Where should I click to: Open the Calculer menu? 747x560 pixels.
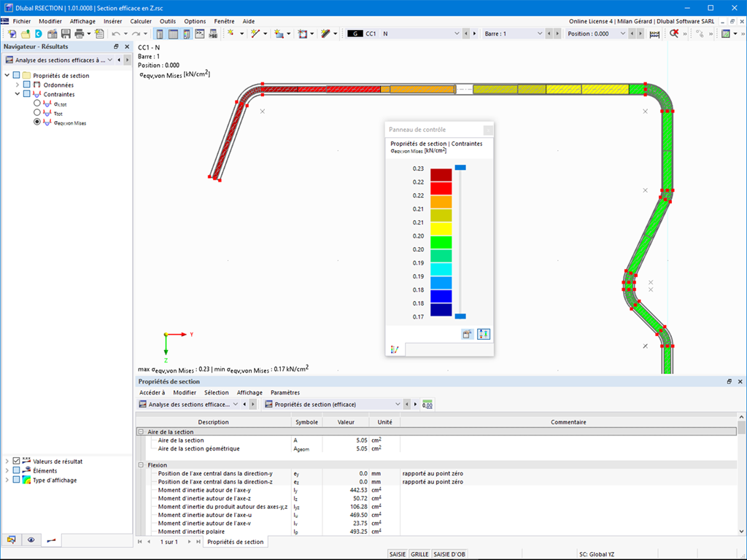point(141,21)
